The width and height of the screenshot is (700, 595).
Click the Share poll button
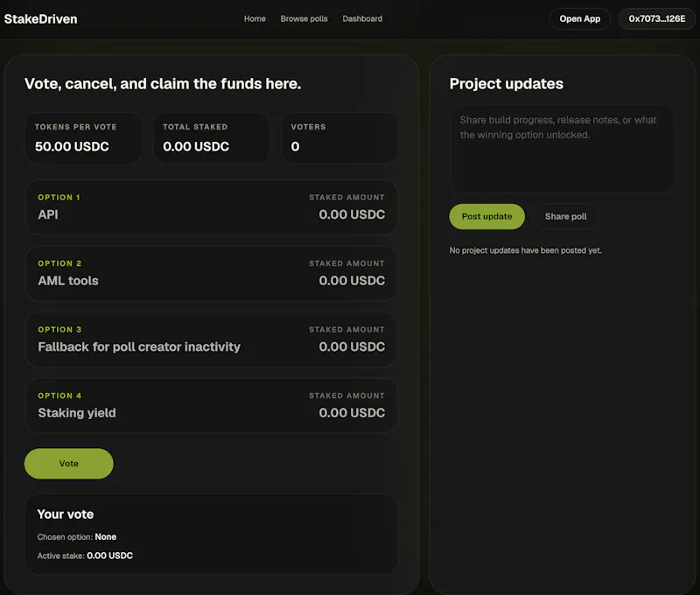tap(565, 216)
